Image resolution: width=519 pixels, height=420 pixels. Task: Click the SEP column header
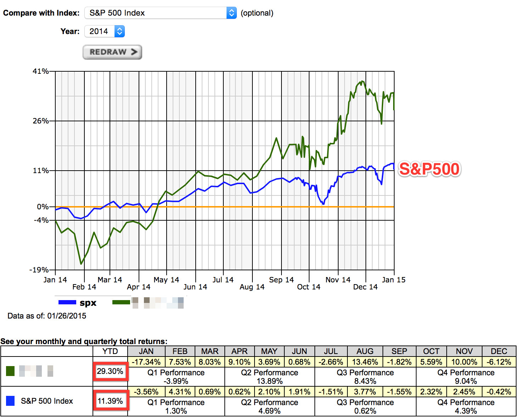tap(400, 351)
